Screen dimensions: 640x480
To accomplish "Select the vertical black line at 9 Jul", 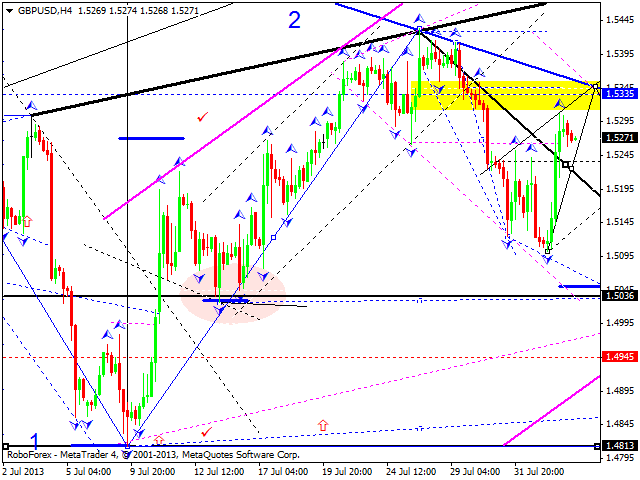I will 128,231.
